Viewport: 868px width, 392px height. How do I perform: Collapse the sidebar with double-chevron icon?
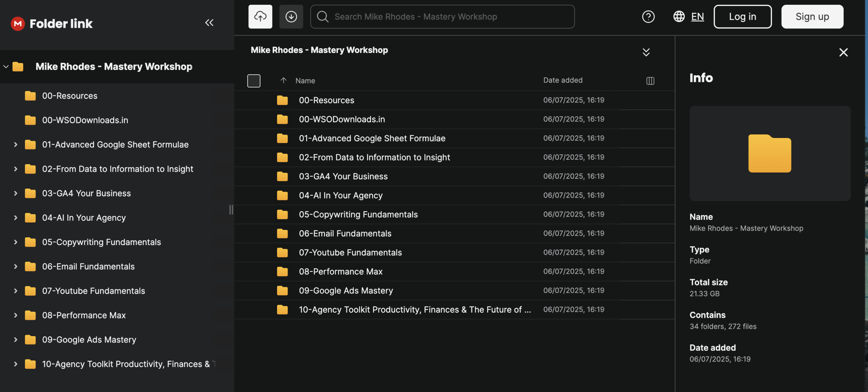point(209,23)
